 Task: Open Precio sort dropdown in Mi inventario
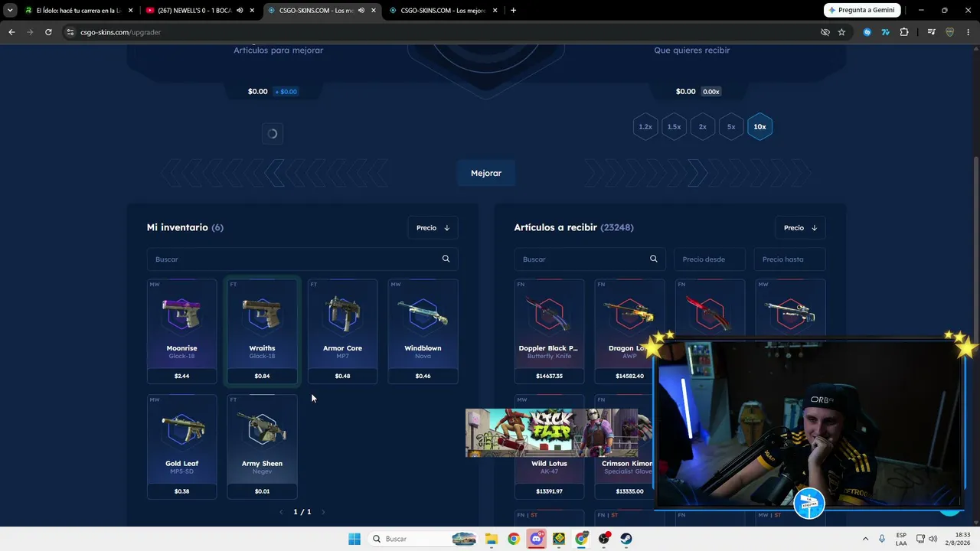click(x=433, y=227)
